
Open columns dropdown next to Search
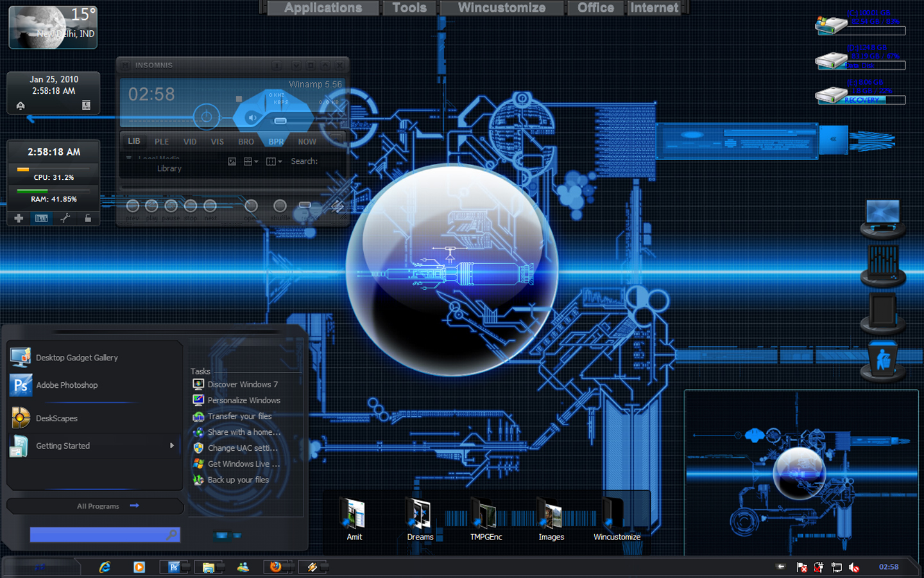pyautogui.click(x=274, y=162)
